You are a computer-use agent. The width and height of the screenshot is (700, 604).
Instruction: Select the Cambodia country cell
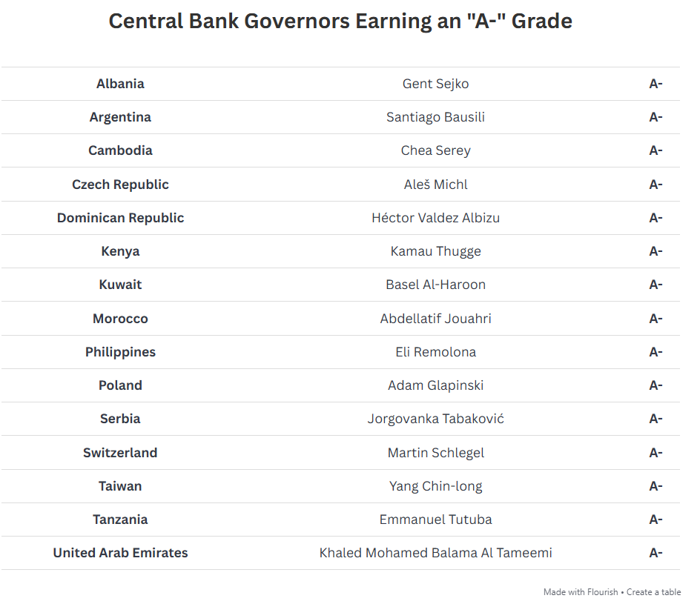pyautogui.click(x=120, y=150)
